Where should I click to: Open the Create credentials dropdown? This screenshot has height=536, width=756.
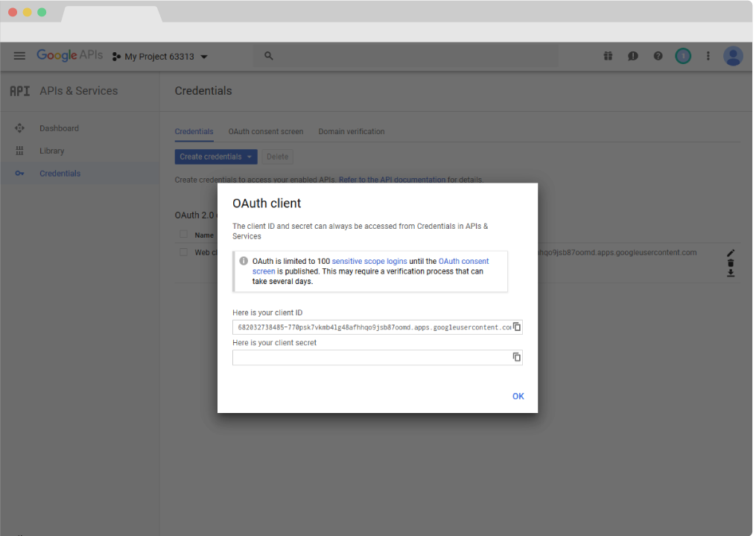(x=215, y=157)
